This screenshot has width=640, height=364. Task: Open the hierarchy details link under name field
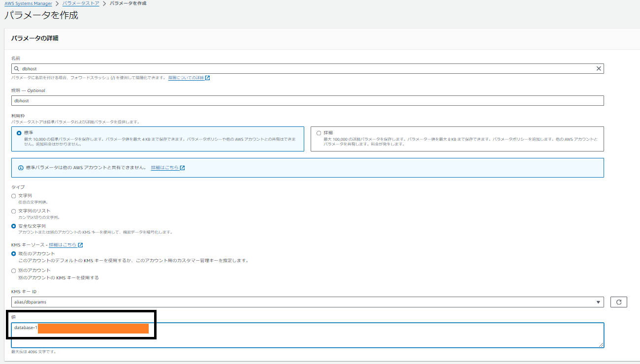[x=186, y=78]
